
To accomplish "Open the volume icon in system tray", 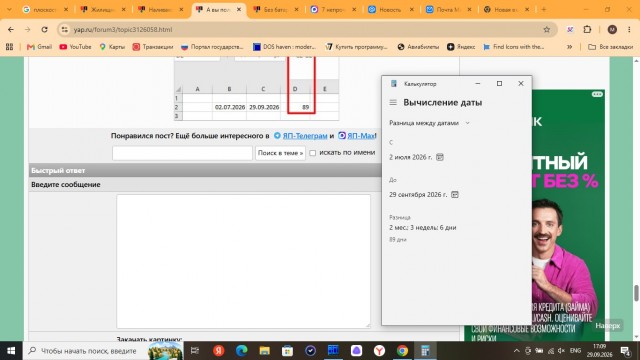I will [x=562, y=351].
